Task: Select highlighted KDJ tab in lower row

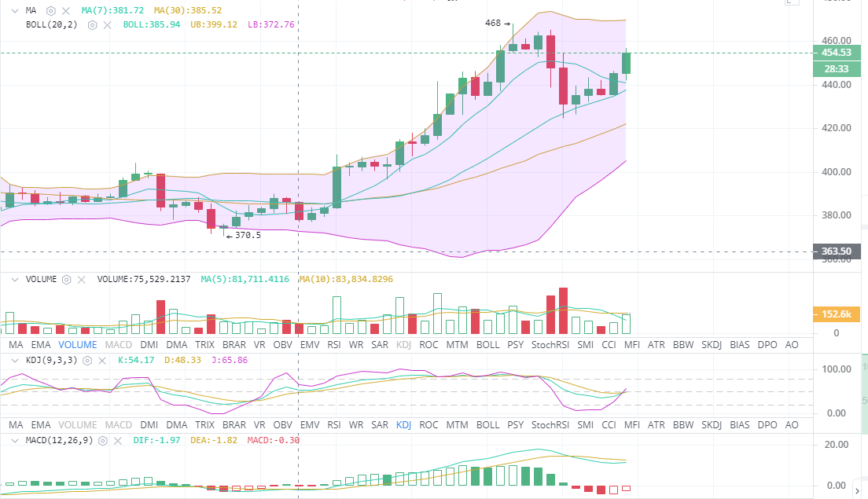Action: [403, 425]
